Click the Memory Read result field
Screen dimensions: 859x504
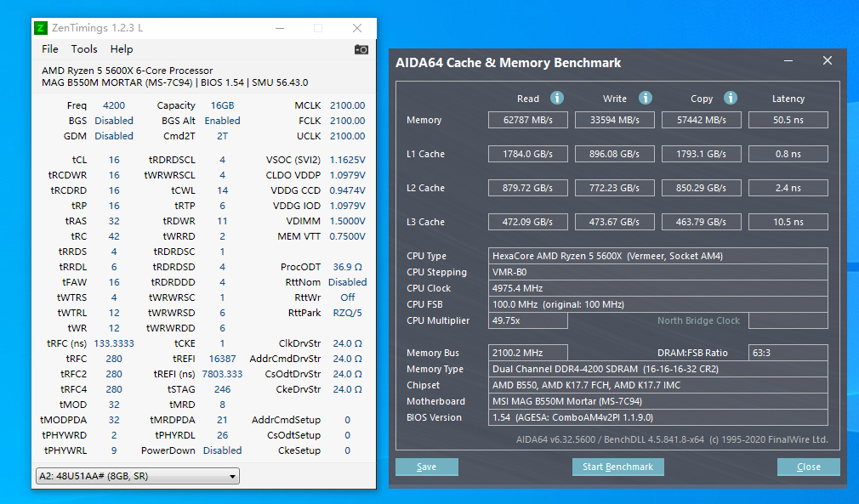[x=527, y=120]
